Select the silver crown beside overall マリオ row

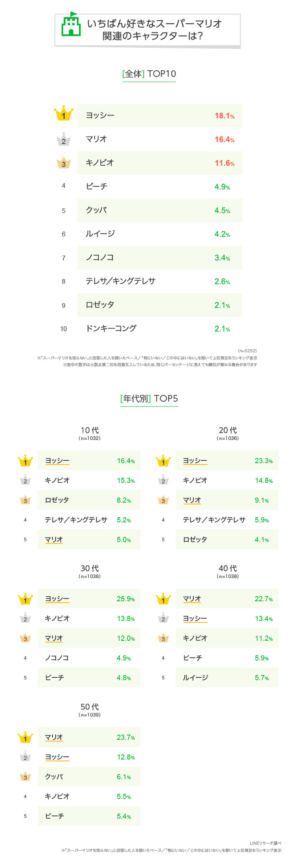64,140
